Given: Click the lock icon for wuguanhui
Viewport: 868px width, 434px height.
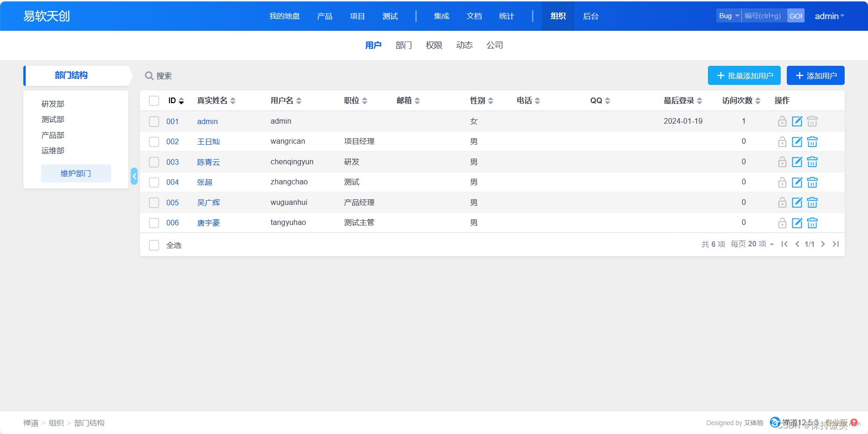Looking at the screenshot, I should click(x=782, y=203).
